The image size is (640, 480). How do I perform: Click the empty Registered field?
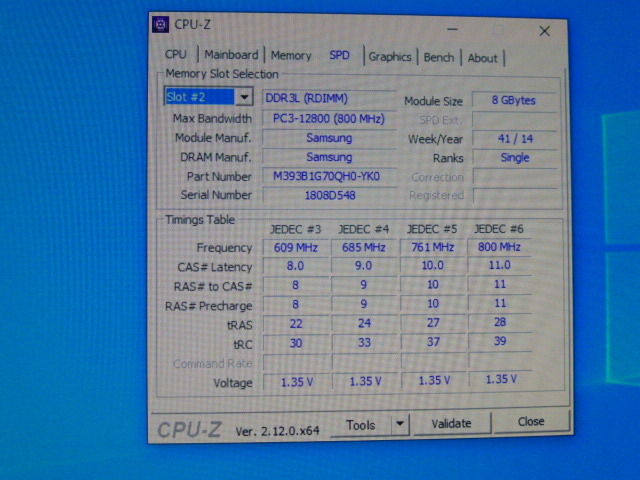515,195
